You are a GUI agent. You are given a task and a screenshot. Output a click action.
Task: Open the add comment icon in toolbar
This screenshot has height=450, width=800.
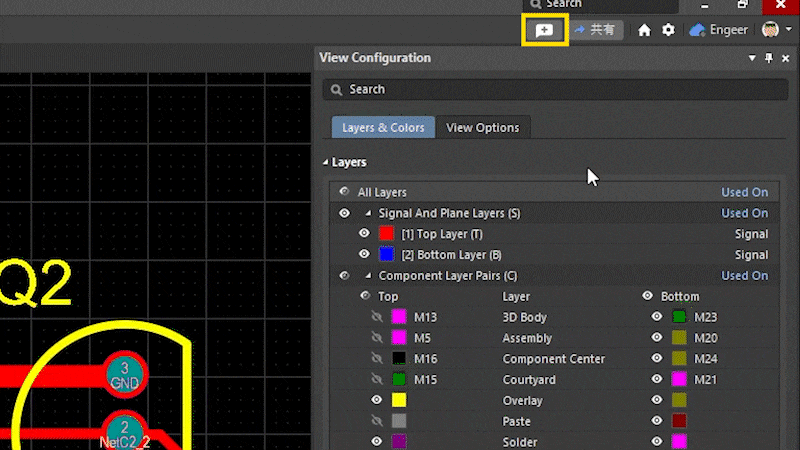point(544,30)
